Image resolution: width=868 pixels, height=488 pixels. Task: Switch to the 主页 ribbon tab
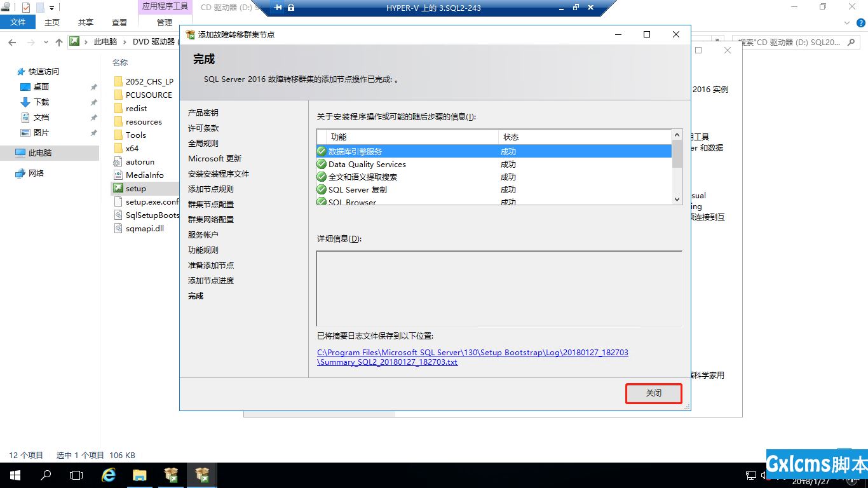[x=52, y=22]
